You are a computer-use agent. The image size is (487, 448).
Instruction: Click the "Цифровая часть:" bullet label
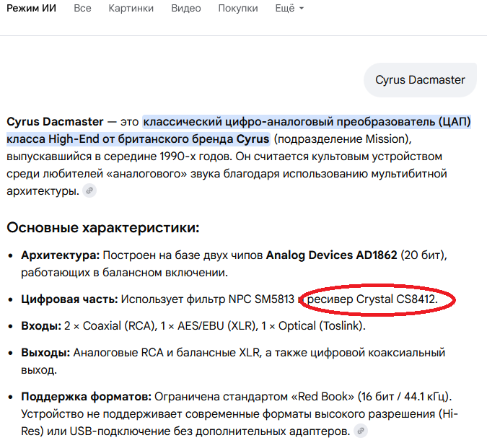coord(69,298)
